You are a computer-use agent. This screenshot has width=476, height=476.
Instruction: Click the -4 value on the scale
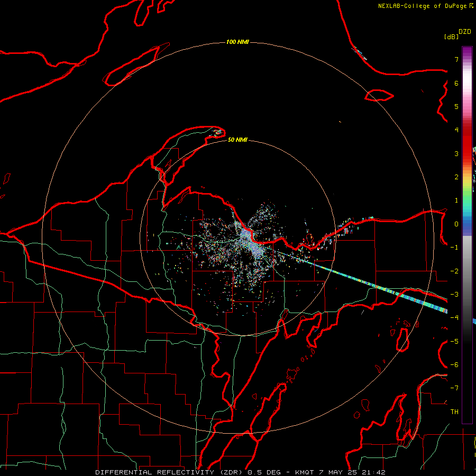[x=454, y=318]
